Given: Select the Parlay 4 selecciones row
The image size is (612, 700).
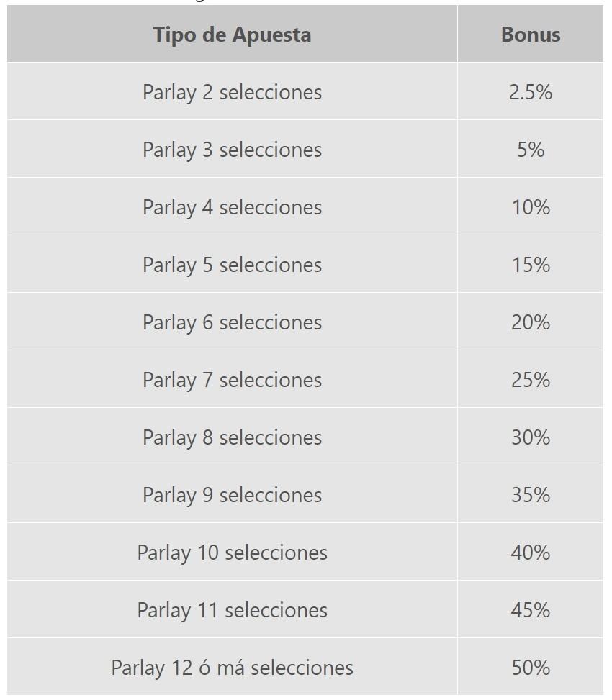Looking at the screenshot, I should 305,206.
